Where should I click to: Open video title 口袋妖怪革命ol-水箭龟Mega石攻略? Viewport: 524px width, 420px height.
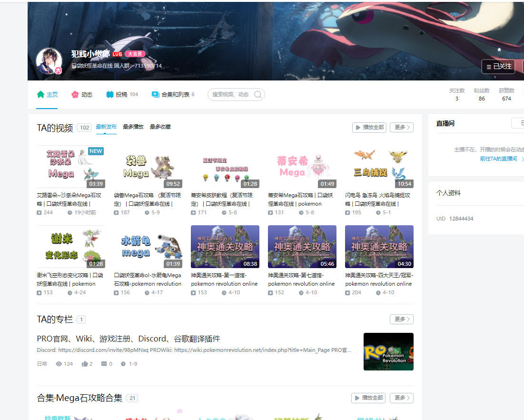(148, 280)
